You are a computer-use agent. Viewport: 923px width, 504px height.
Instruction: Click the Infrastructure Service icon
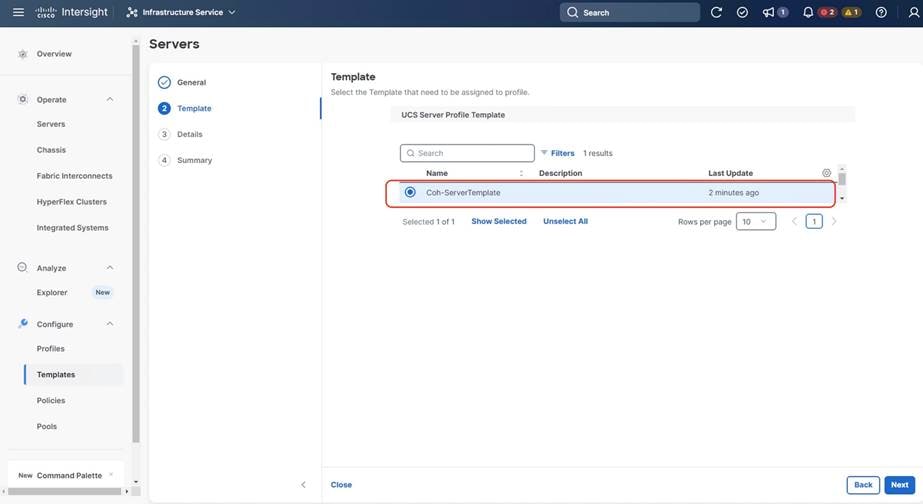pyautogui.click(x=132, y=12)
